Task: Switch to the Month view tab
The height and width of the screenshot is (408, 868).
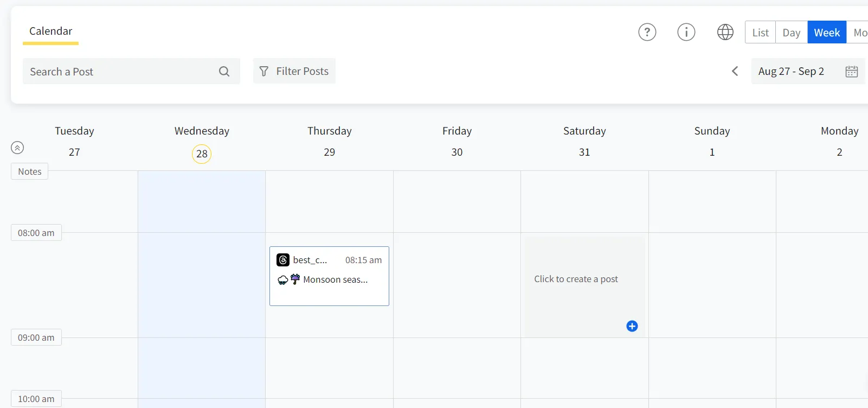Action: point(860,32)
